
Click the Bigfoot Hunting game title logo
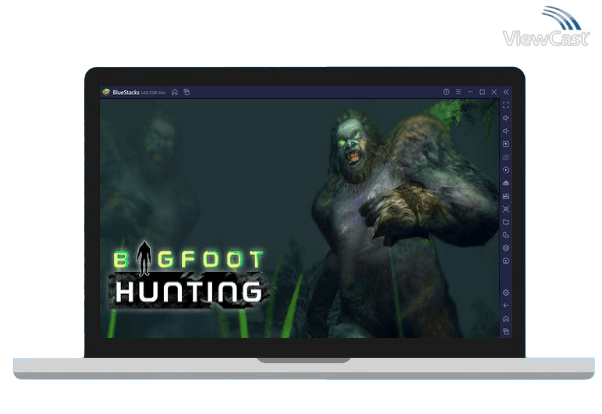pos(189,275)
